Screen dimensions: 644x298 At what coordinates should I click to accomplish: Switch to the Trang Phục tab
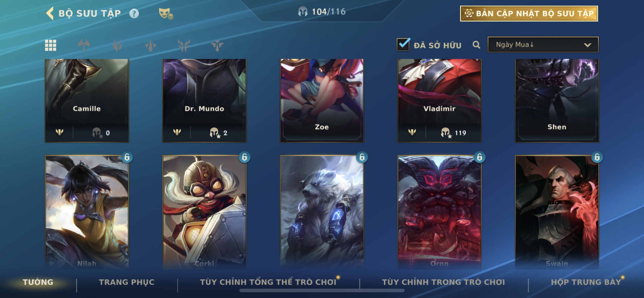[x=127, y=282]
